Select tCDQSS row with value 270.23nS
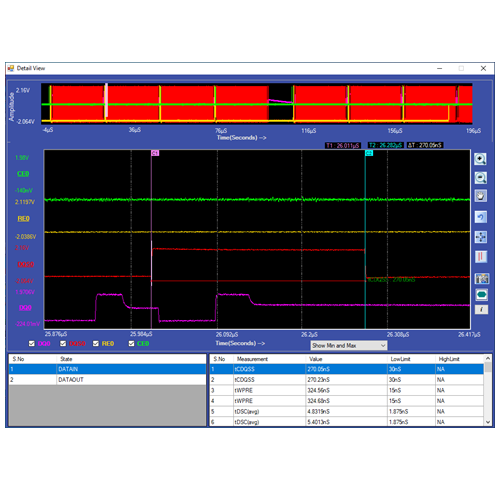500x500 pixels. click(347, 380)
